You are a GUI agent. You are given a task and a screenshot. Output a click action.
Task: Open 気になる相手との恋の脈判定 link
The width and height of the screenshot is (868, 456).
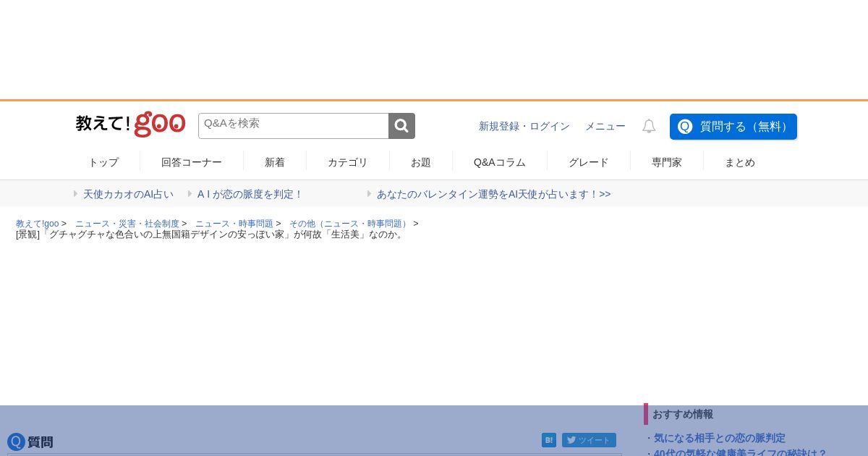click(720, 438)
